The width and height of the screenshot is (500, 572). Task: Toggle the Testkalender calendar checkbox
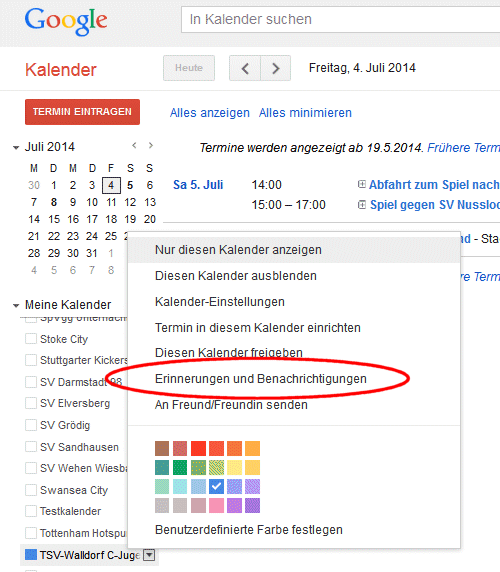click(31, 511)
